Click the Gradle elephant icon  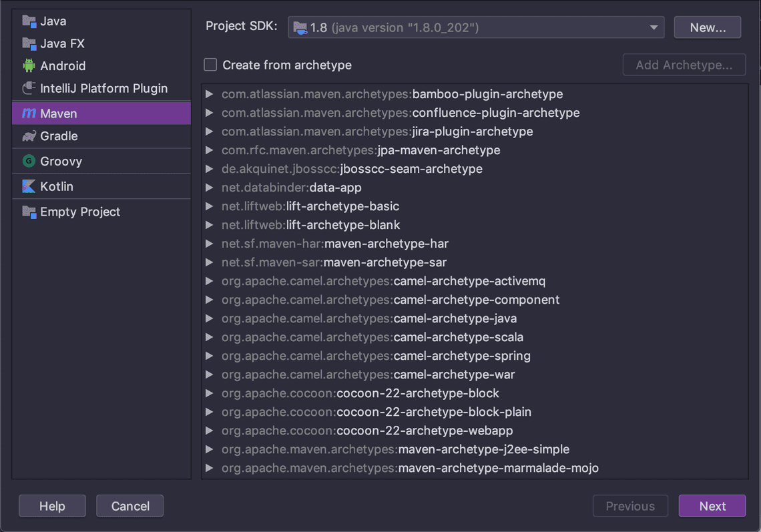pos(27,136)
